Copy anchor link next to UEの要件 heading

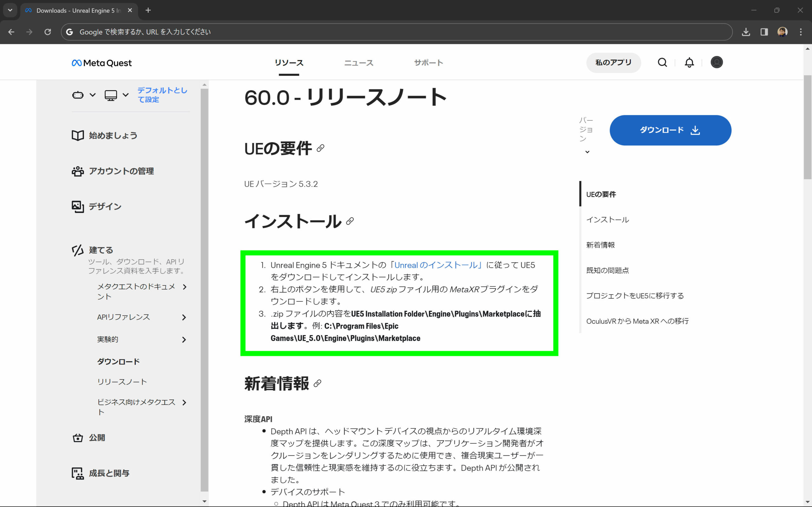pyautogui.click(x=320, y=148)
